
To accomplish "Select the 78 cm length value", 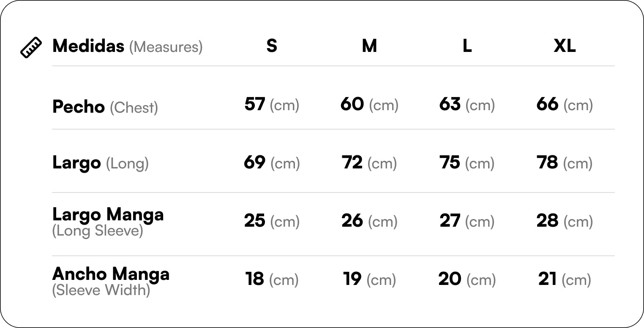I will (x=564, y=163).
